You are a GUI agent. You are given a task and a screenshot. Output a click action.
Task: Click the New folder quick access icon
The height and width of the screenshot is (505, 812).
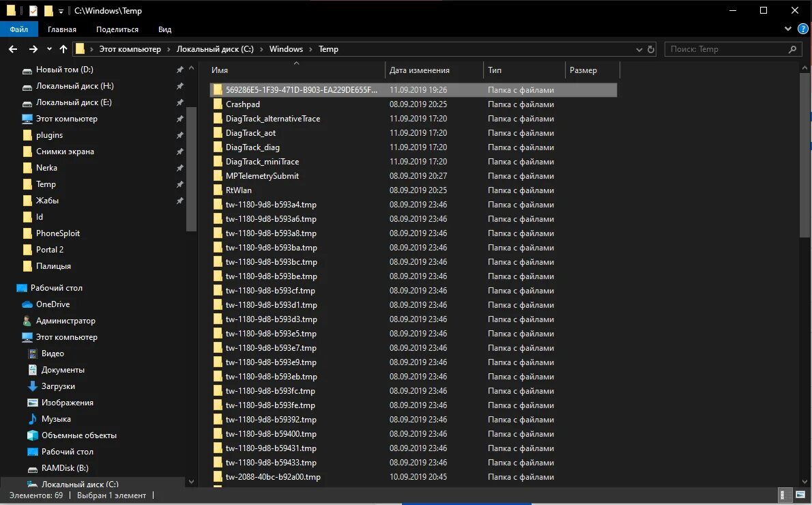(x=48, y=10)
